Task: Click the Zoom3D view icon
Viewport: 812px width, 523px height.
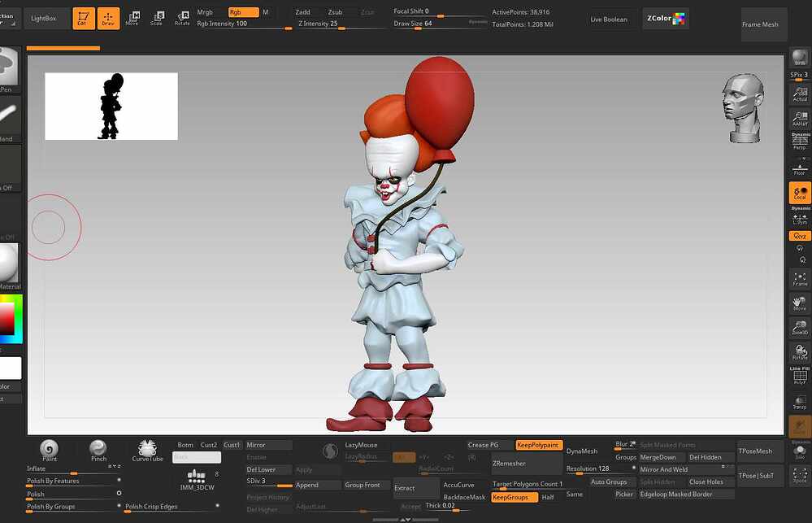Action: tap(800, 329)
